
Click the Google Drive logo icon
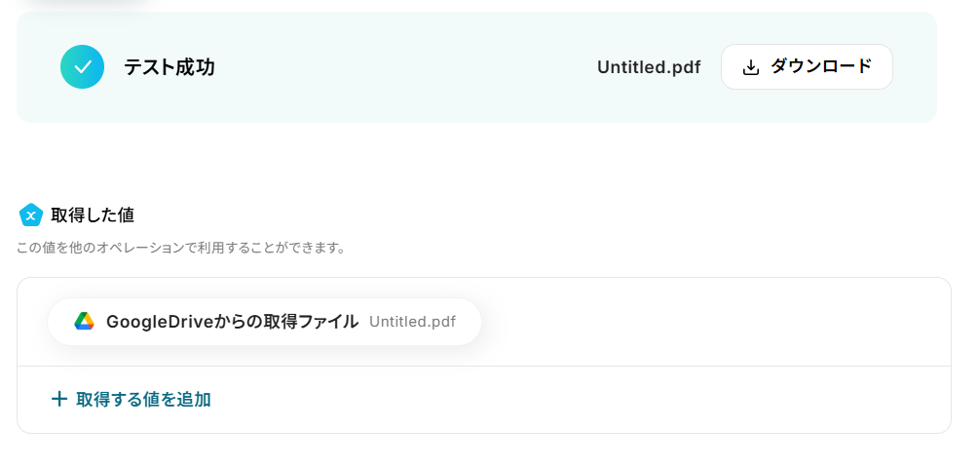click(85, 322)
